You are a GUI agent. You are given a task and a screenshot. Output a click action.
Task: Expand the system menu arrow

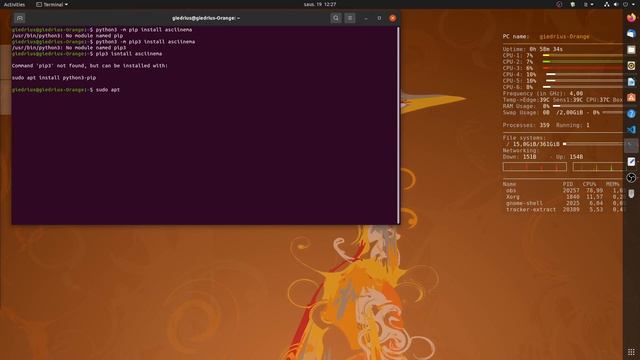click(633, 4)
